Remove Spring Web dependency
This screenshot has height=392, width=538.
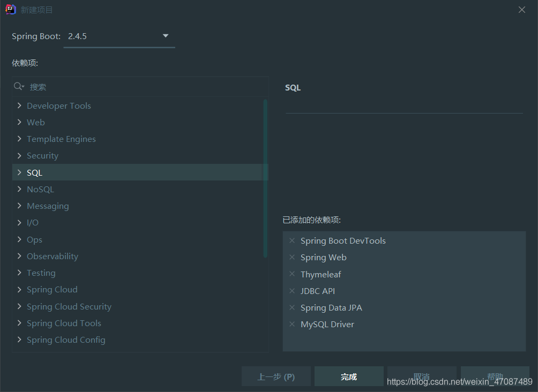[292, 257]
